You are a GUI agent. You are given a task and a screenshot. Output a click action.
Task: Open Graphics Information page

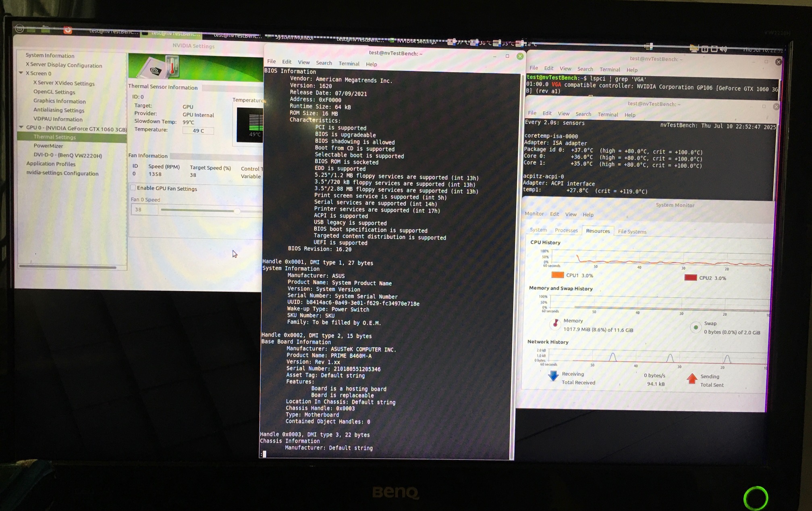tap(59, 101)
